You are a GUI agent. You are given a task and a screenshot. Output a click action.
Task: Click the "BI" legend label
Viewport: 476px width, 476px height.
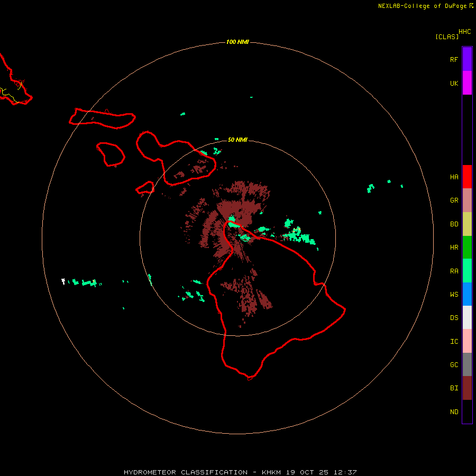tap(454, 388)
